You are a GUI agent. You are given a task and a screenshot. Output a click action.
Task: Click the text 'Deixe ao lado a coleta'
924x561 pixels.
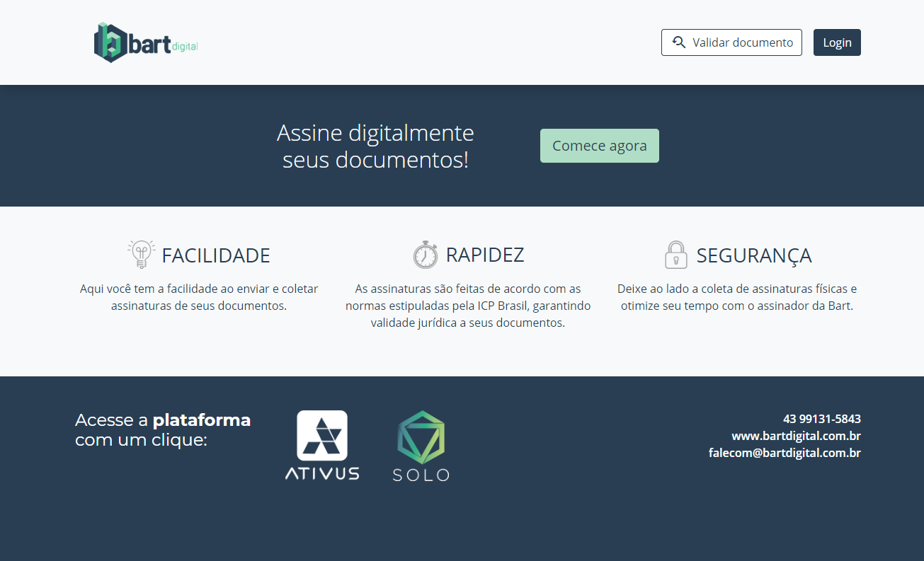(737, 297)
